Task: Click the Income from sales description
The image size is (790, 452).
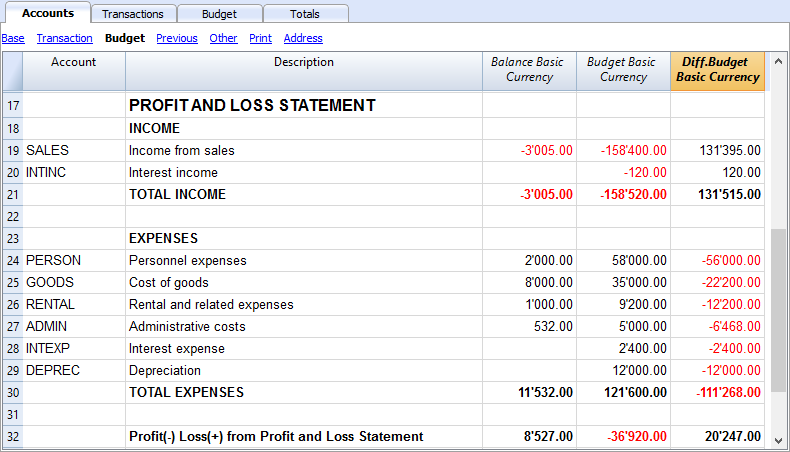Action: pos(304,151)
